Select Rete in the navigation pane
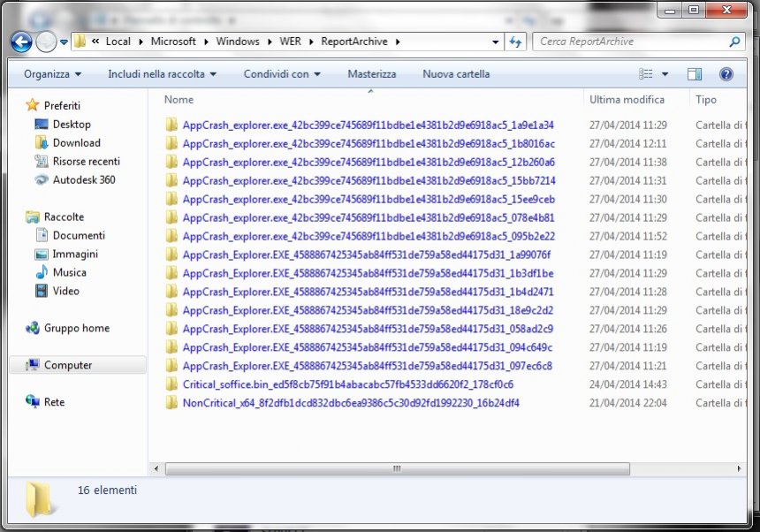 pos(54,402)
